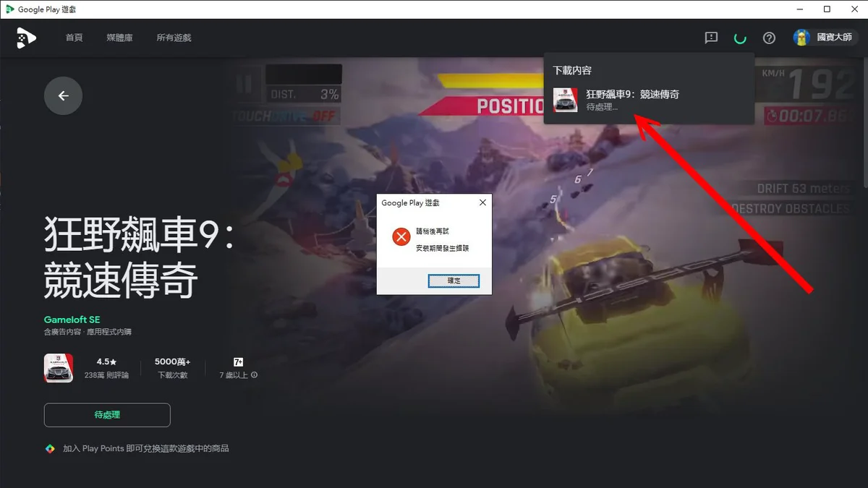Open the Gameloft SE developer link
This screenshot has height=488, width=868.
pos(72,320)
